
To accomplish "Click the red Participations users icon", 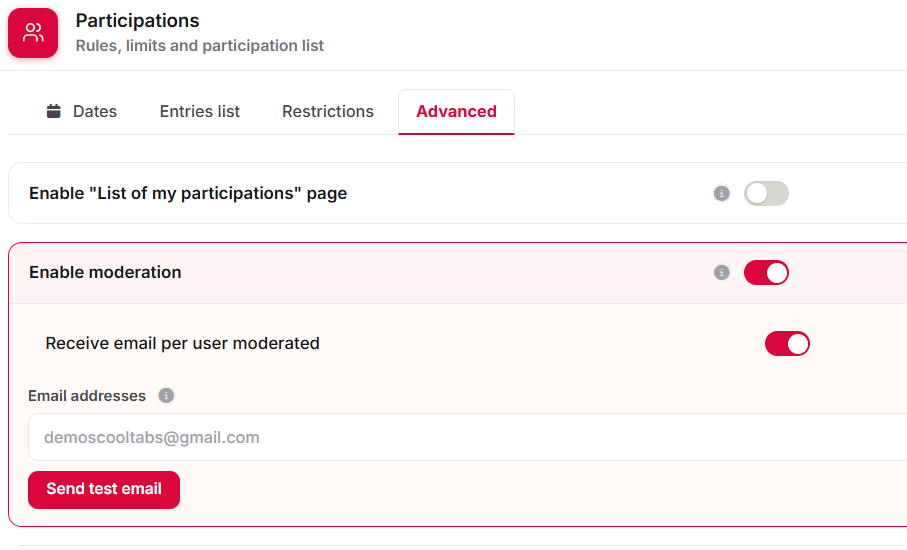I will (33, 33).
